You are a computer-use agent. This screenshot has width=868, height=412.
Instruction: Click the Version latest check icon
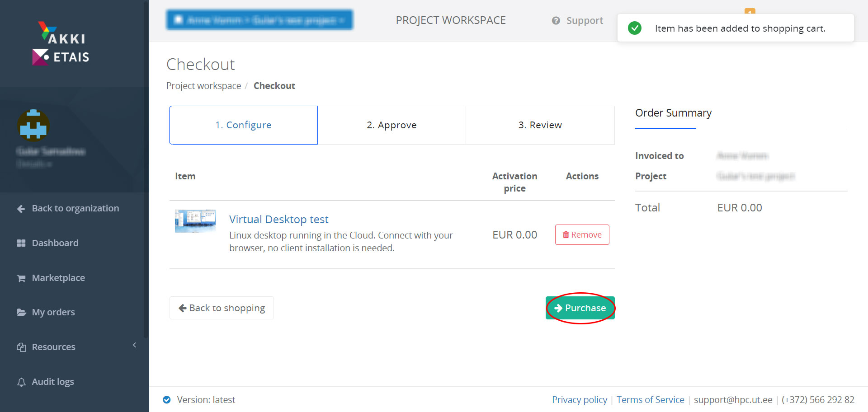167,400
